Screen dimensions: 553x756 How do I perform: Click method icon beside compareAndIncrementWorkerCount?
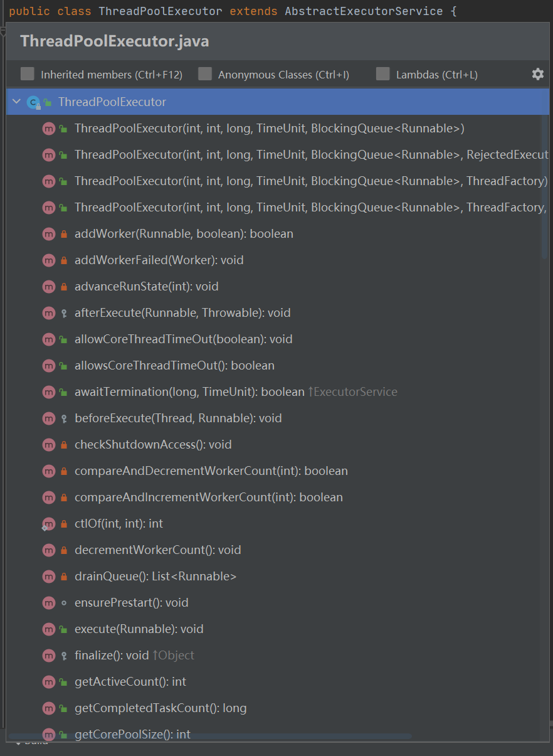pyautogui.click(x=49, y=497)
